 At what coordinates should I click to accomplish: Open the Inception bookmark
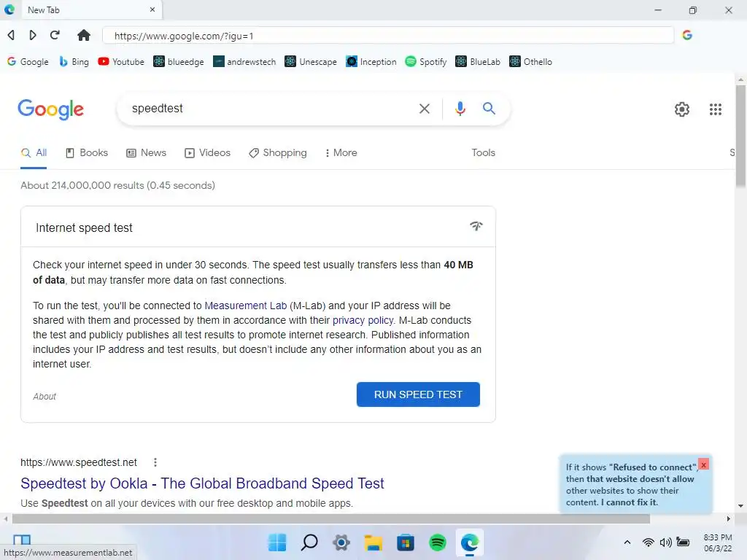point(371,62)
